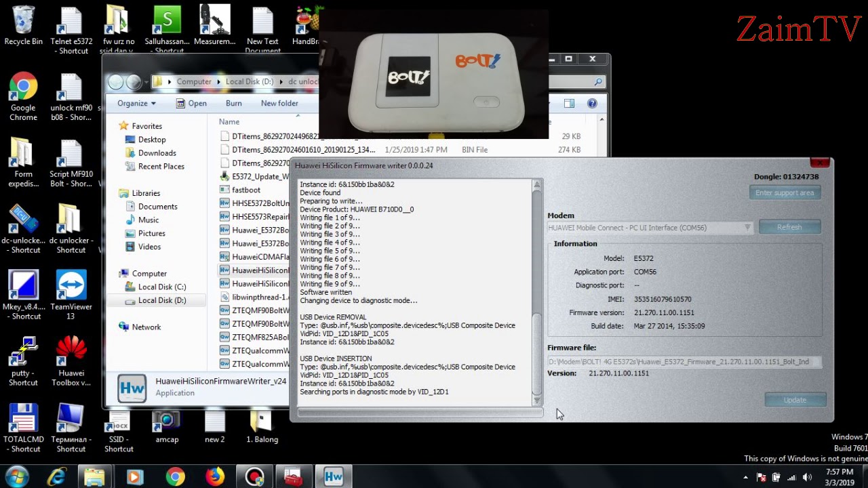Viewport: 868px width, 488px height.
Task: Launch the amcap camera icon
Action: click(167, 428)
